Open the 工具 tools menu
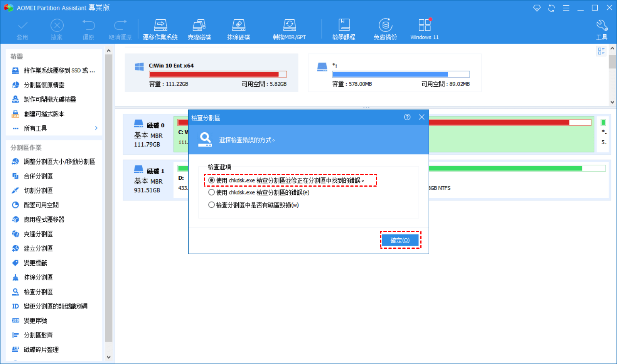Image resolution: width=617 pixels, height=364 pixels. (x=602, y=30)
